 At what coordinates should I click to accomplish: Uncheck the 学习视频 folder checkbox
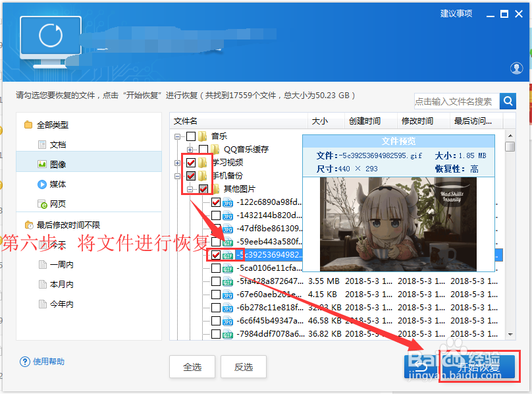coord(191,163)
